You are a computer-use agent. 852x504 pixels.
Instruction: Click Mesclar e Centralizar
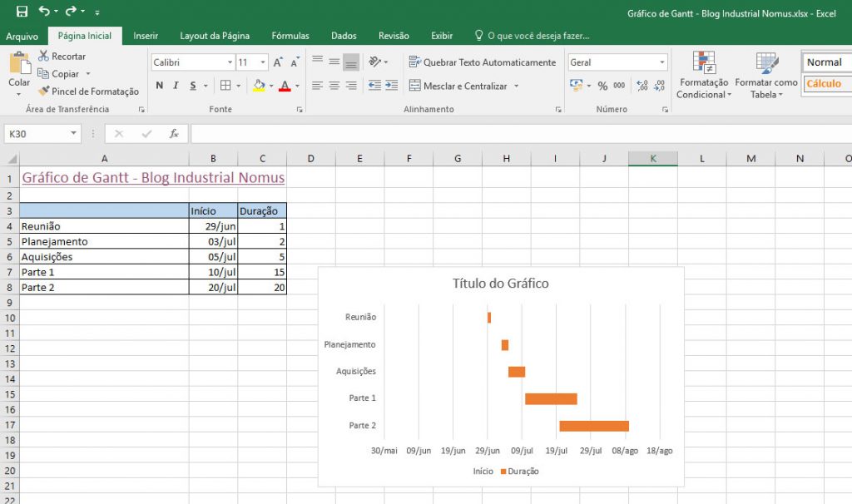tap(458, 86)
